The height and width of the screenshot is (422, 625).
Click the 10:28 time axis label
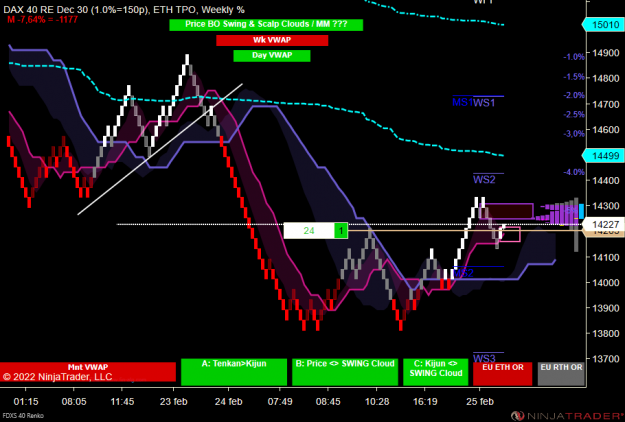(x=377, y=402)
